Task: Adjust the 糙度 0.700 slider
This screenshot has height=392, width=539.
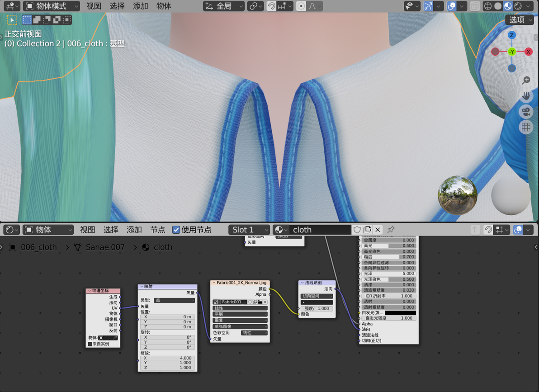Action: pos(389,257)
